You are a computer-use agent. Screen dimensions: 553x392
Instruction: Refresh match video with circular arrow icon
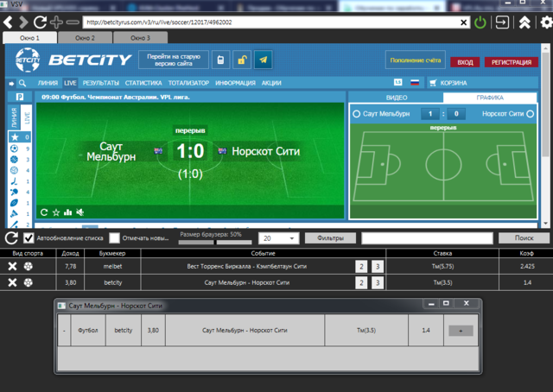click(44, 212)
